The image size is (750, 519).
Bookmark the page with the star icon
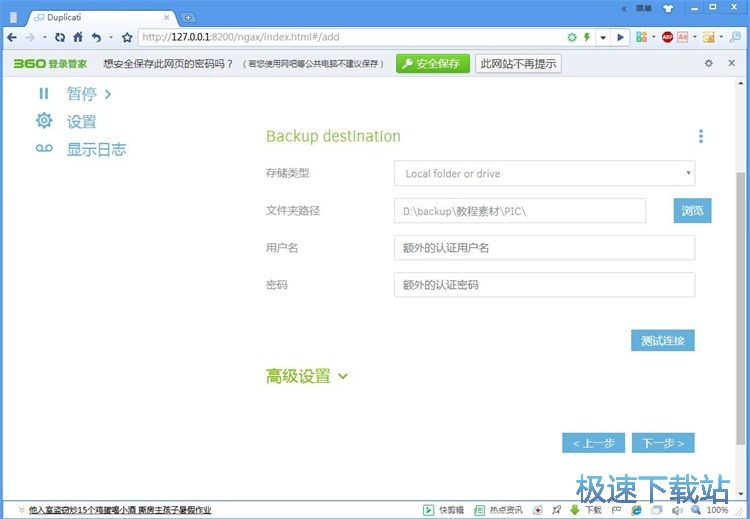[127, 37]
